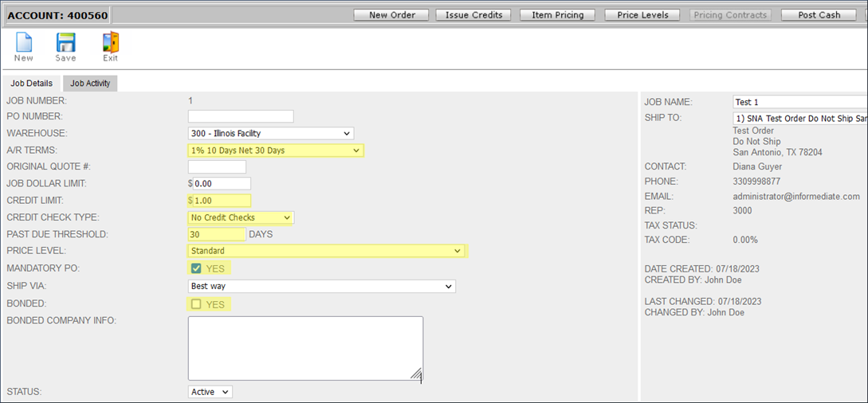Click the Bonded Company Info text area

305,348
